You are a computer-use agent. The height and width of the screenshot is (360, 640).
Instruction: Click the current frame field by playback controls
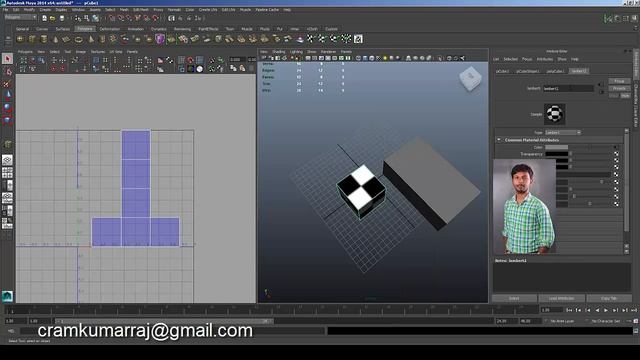tap(551, 310)
